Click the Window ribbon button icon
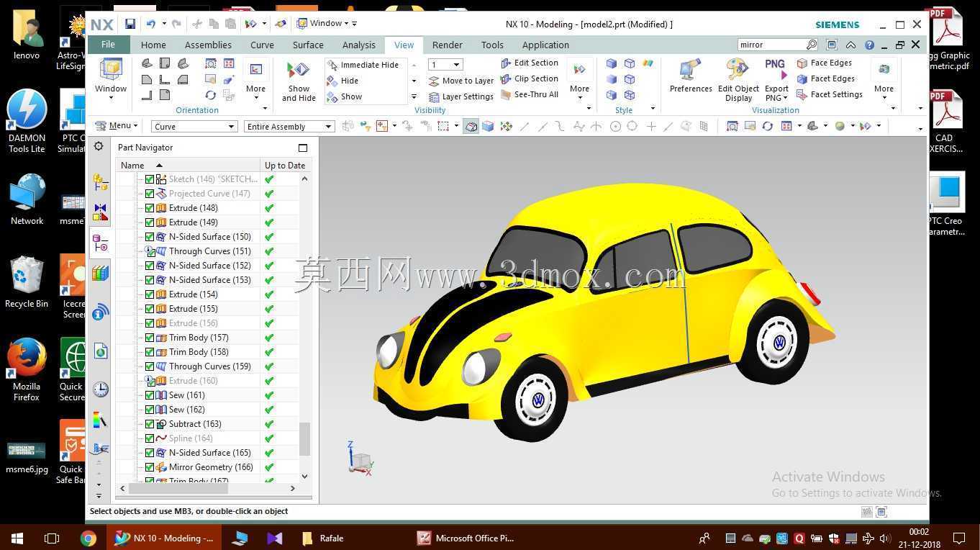The width and height of the screenshot is (980, 550). (x=111, y=70)
